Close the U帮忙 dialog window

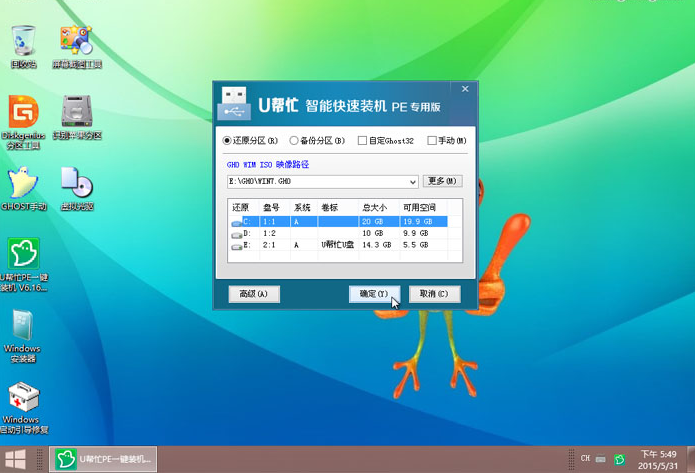tap(465, 89)
